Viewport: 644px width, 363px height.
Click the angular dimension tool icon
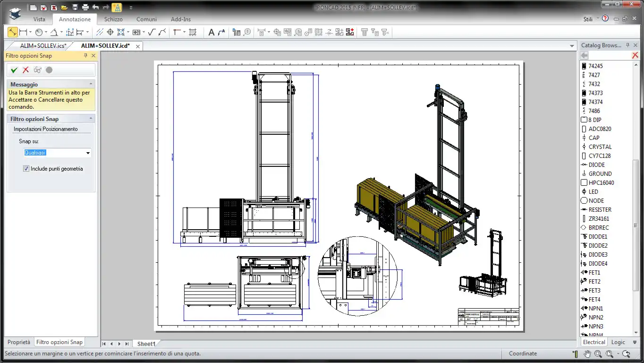tap(54, 32)
